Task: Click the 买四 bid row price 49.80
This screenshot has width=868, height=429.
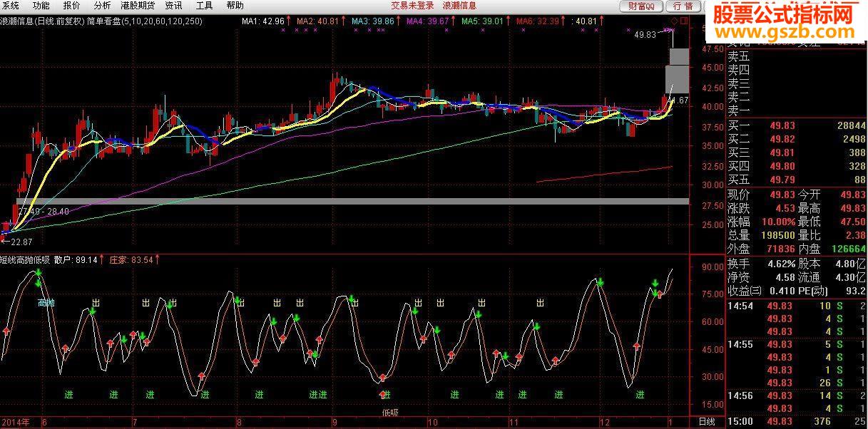Action: point(782,166)
